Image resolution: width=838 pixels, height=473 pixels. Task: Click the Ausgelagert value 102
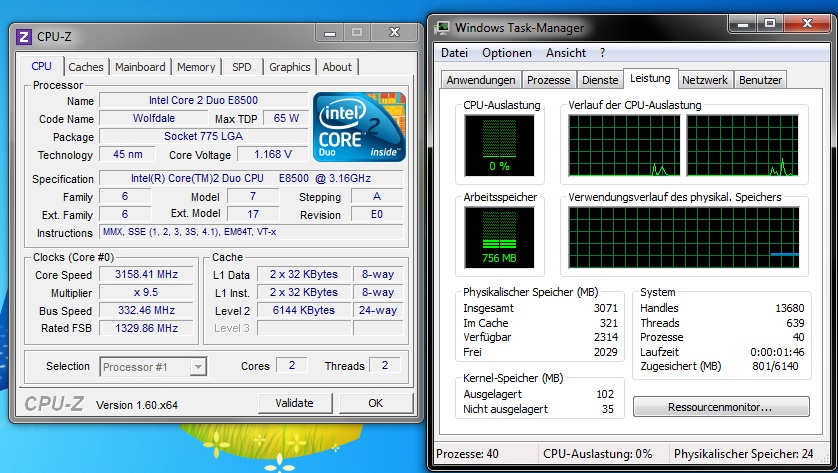point(605,394)
